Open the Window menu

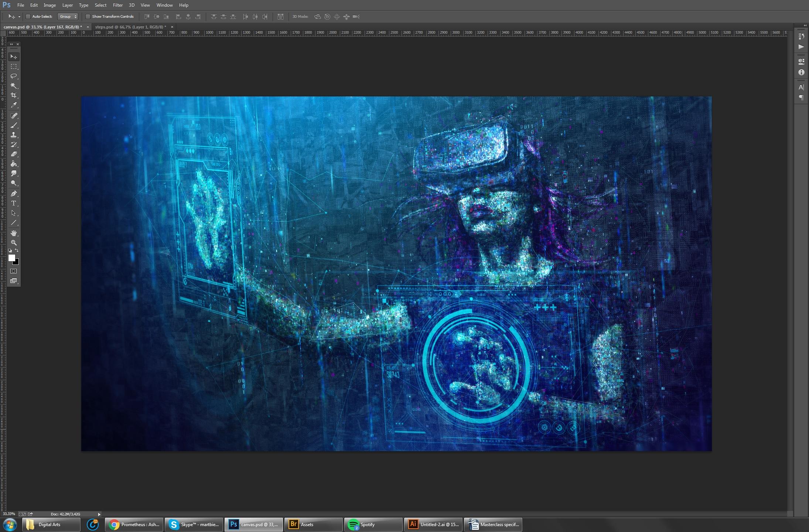[x=164, y=5]
